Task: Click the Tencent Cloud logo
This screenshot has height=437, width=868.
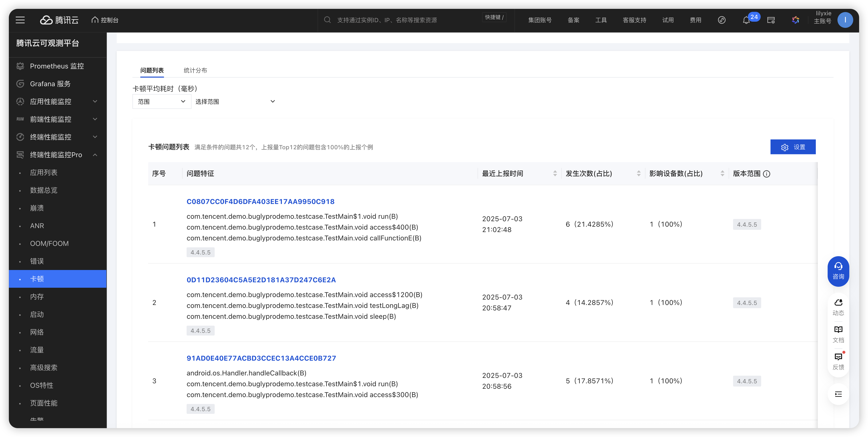Action: pyautogui.click(x=59, y=20)
